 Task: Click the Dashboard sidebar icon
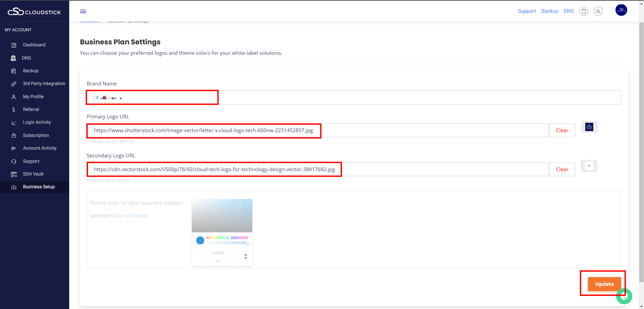[14, 45]
